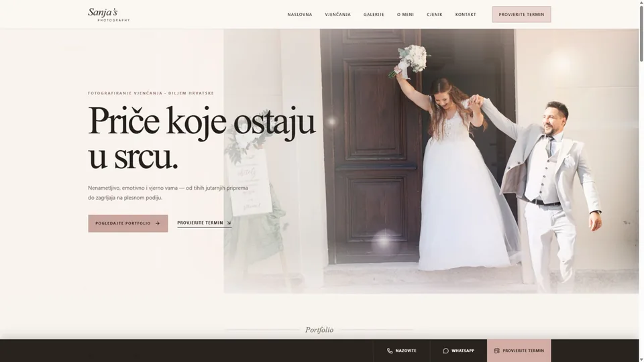Click the calendar icon in bottom bar
The image size is (644, 362).
[x=496, y=351]
